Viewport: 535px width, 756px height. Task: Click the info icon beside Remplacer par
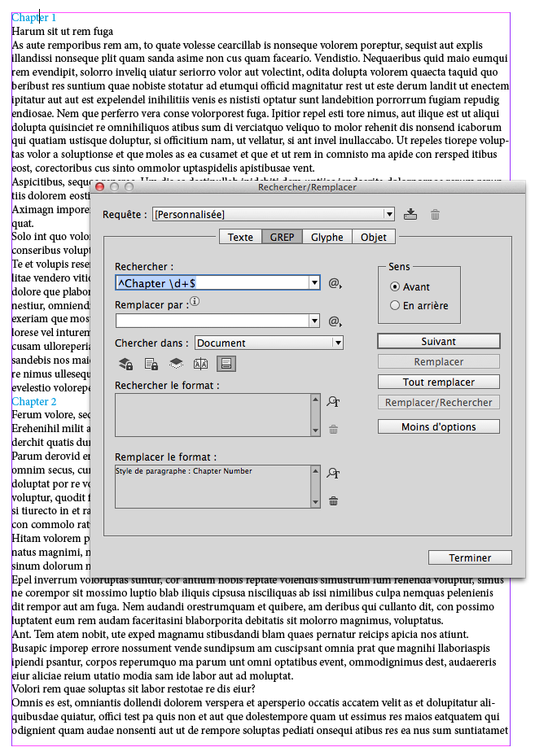[x=195, y=301]
